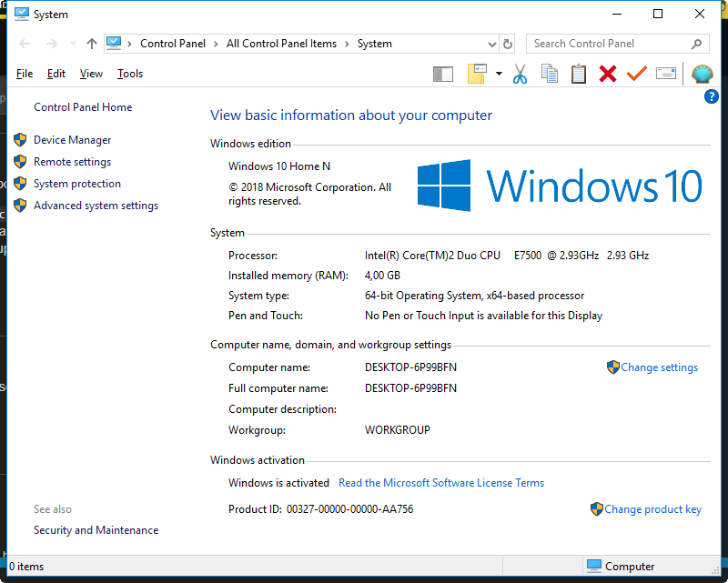The width and height of the screenshot is (728, 583).
Task: Click the "View basic information about your computer" heading
Action: click(x=351, y=116)
